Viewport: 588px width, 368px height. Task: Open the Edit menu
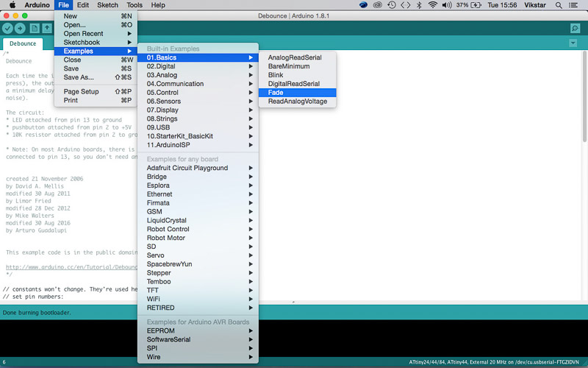tap(83, 5)
